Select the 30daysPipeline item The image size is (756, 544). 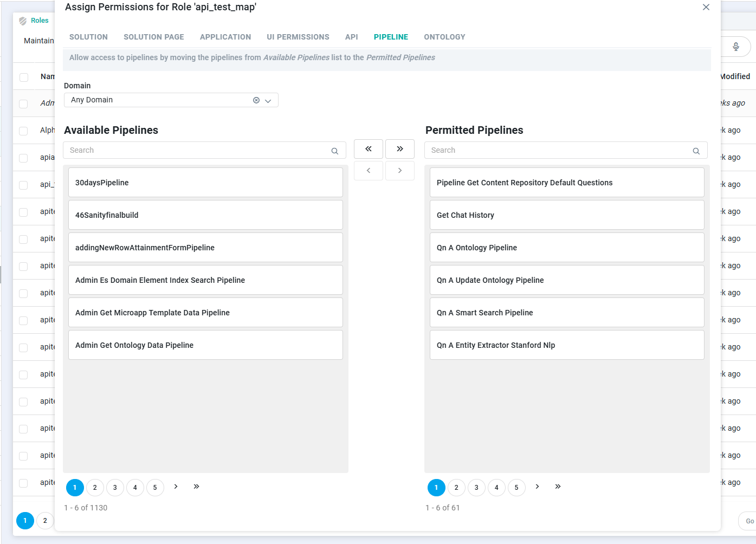[x=205, y=183]
